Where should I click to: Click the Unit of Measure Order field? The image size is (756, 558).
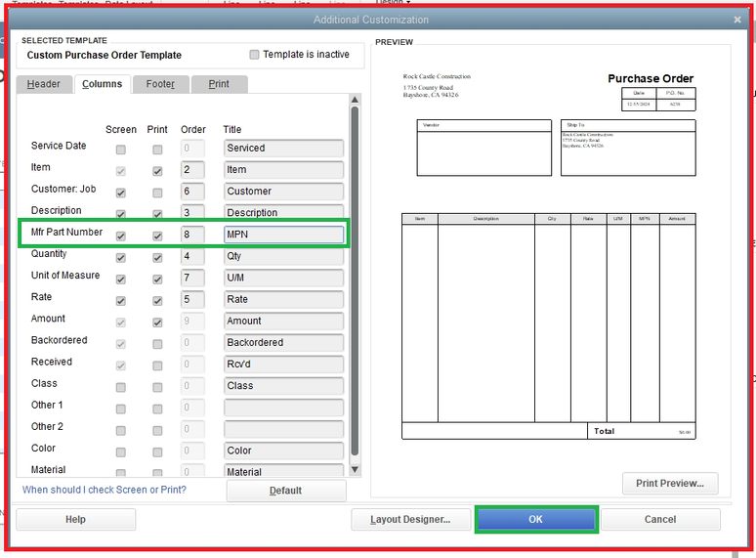pyautogui.click(x=192, y=278)
